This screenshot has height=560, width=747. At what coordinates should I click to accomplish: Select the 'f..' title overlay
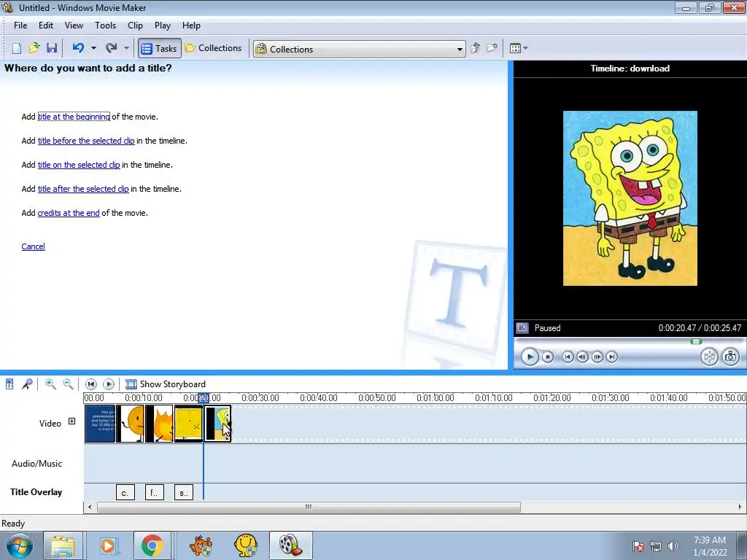[x=155, y=492]
